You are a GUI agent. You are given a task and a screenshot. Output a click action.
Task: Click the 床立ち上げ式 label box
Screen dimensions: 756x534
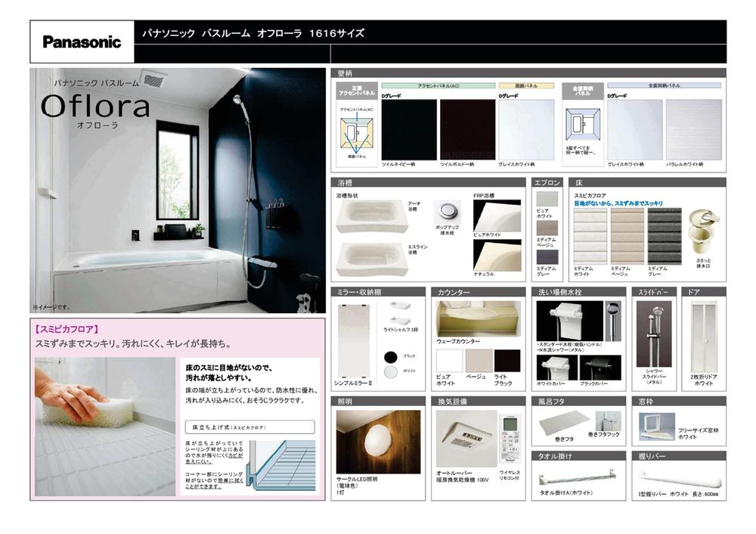click(249, 427)
